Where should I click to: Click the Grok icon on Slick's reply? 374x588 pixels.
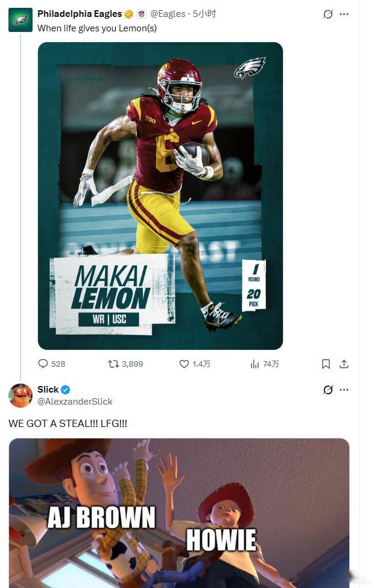click(328, 390)
